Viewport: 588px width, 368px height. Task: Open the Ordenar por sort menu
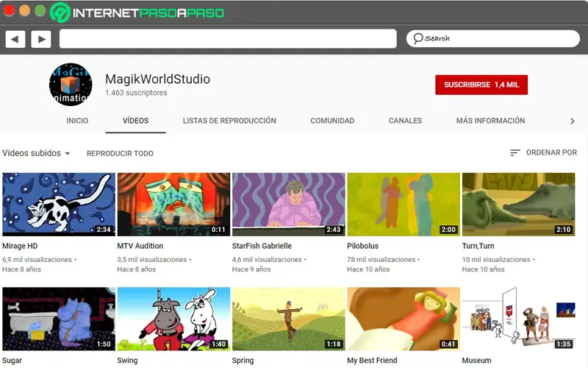(543, 153)
